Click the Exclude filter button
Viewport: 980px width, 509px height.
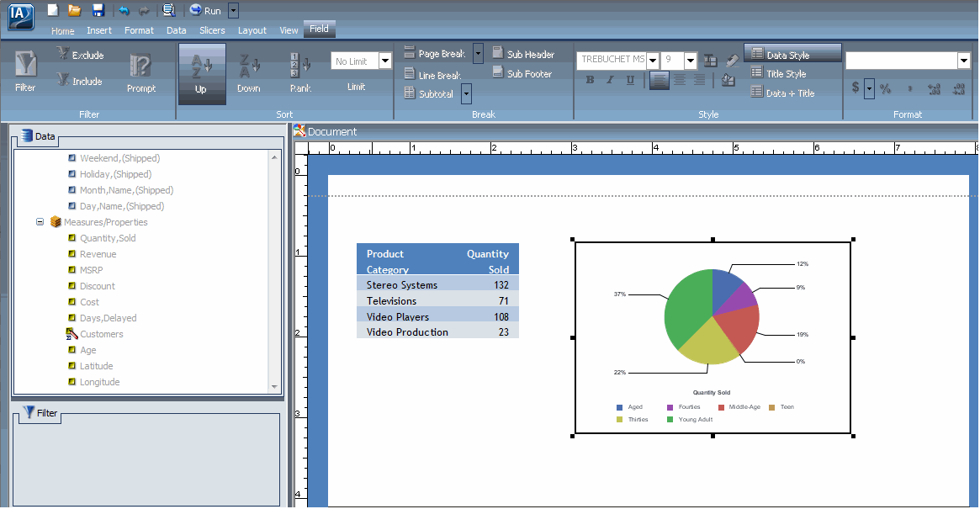coord(81,55)
